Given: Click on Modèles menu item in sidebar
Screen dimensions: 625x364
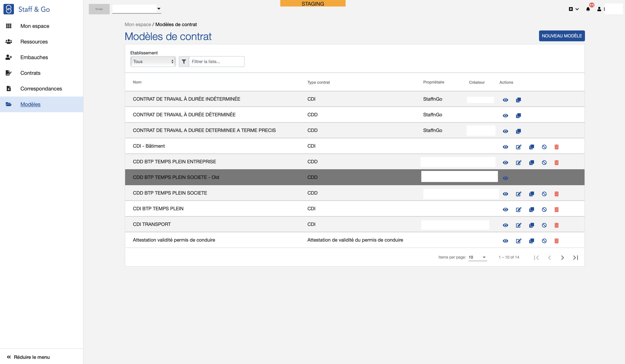Looking at the screenshot, I should (30, 104).
